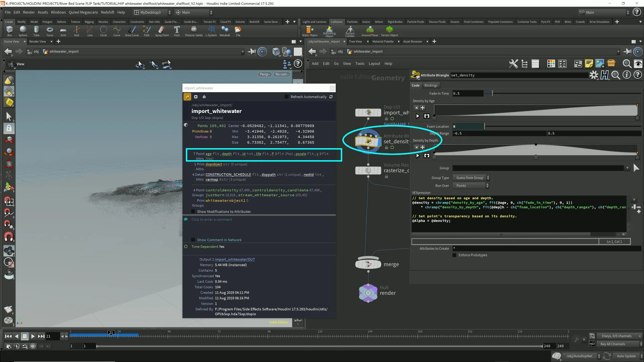Open the import_whitewater/OUT output link
Image resolution: width=644 pixels, height=362 pixels.
coord(235,259)
